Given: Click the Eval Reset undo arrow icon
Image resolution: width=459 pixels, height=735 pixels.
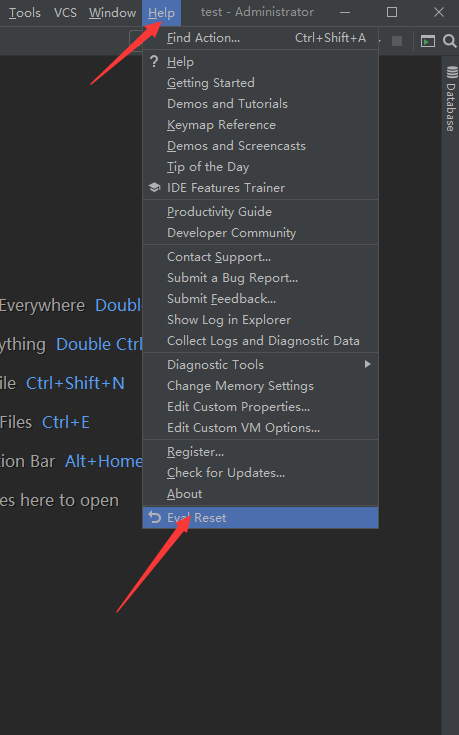Looking at the screenshot, I should tap(154, 517).
